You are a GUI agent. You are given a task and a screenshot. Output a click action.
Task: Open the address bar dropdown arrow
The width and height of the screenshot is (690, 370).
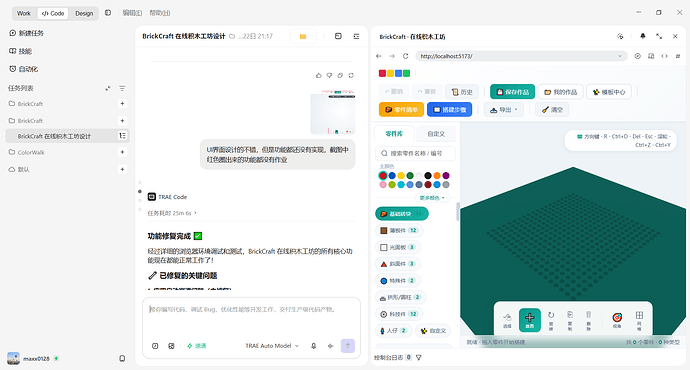click(x=620, y=56)
